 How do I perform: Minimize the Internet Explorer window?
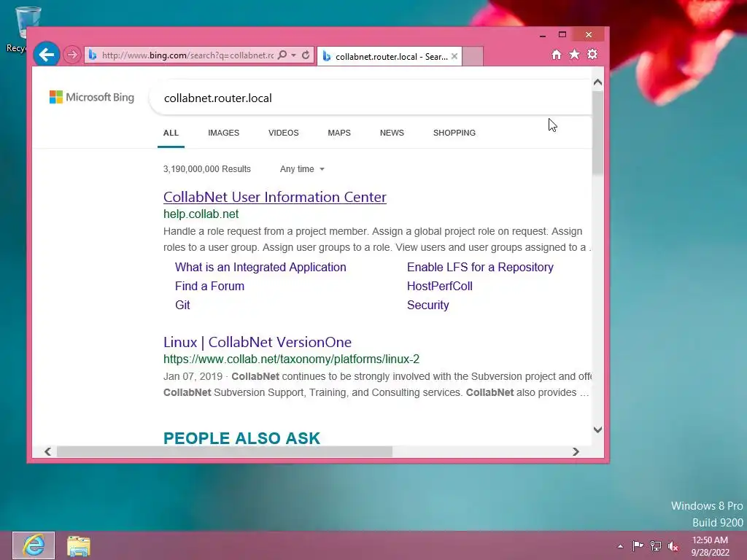click(543, 35)
